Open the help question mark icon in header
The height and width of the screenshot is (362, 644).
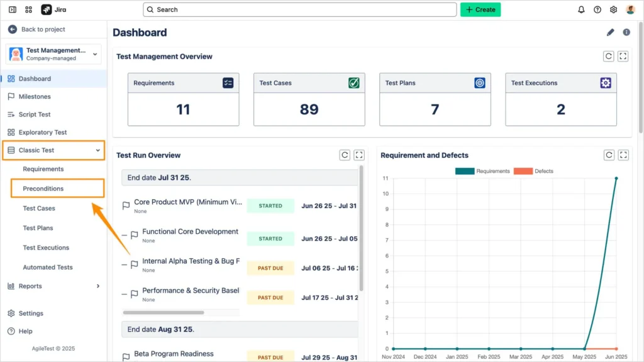tap(597, 9)
